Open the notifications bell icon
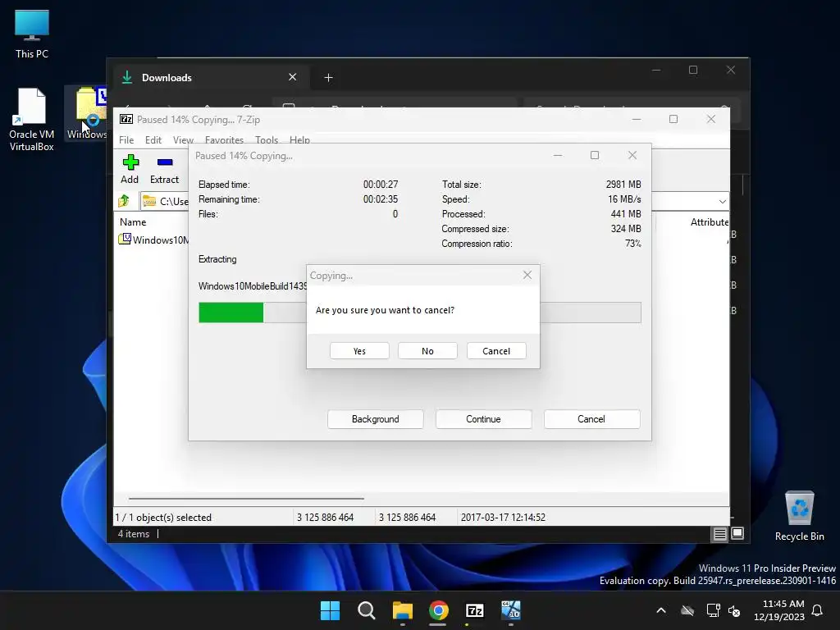Viewport: 840px width, 630px height. pyautogui.click(x=818, y=610)
